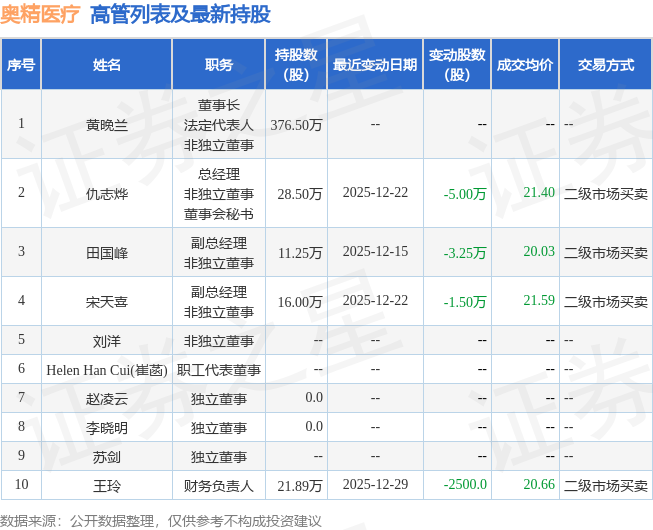Image resolution: width=653 pixels, height=530 pixels.
Task: Select the Helen Han Cui(崔菡) name cell
Action: click(107, 369)
